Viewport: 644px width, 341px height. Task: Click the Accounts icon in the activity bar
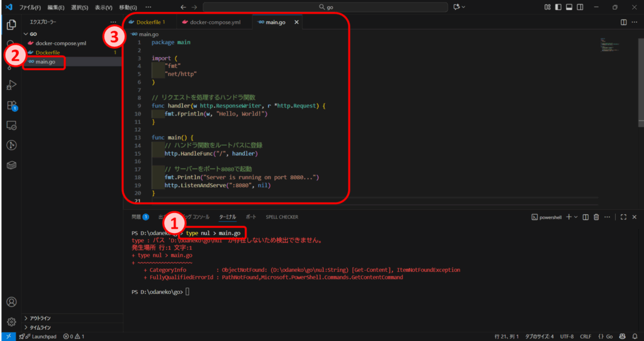[x=11, y=302]
